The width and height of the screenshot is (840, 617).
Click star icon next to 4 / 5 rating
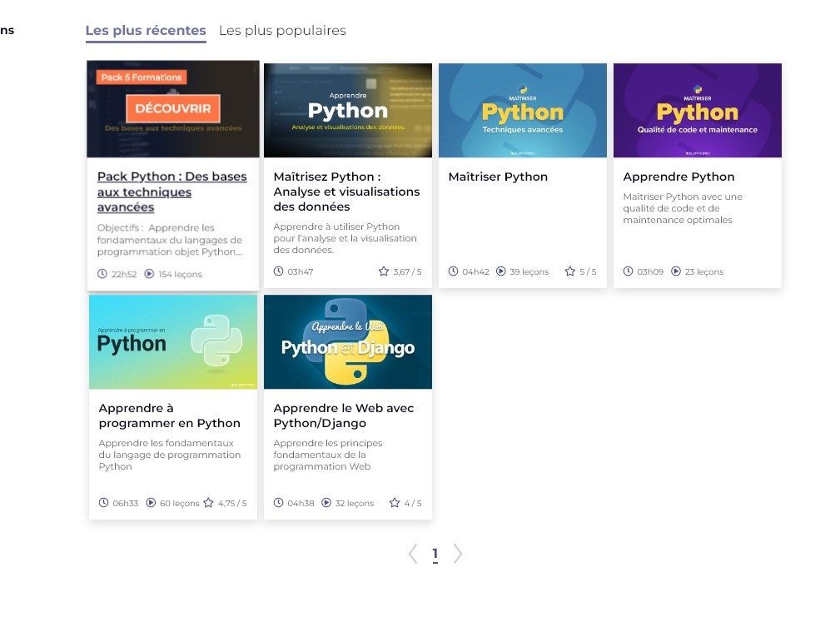click(395, 503)
